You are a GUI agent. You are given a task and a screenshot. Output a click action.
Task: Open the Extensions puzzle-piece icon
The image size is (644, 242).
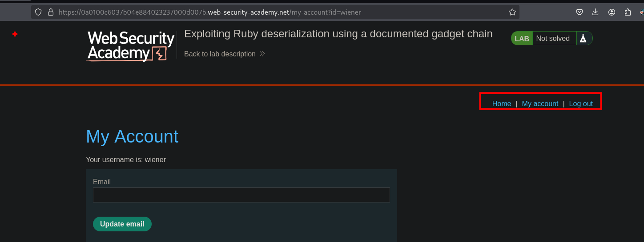pyautogui.click(x=628, y=12)
